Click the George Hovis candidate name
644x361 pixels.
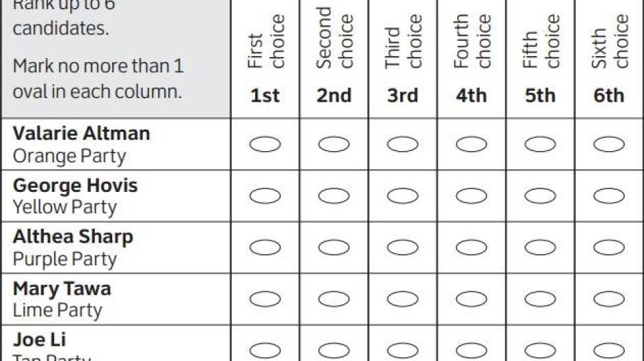click(x=75, y=185)
